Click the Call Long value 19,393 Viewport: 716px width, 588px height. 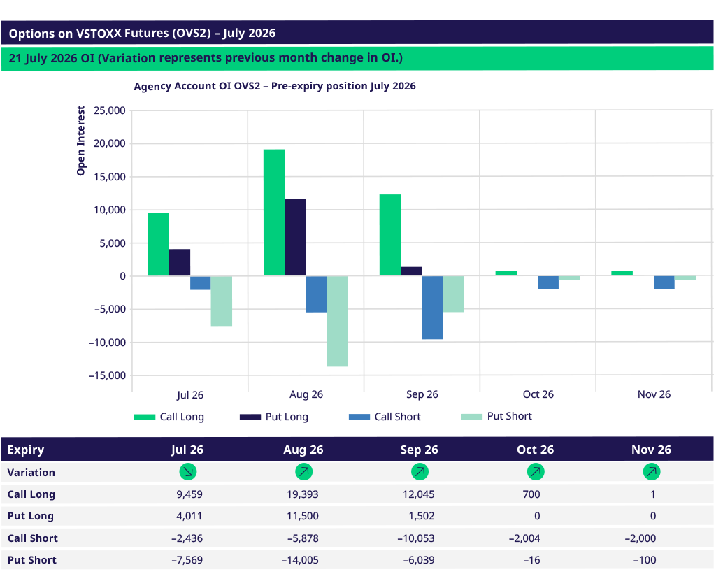click(x=303, y=494)
